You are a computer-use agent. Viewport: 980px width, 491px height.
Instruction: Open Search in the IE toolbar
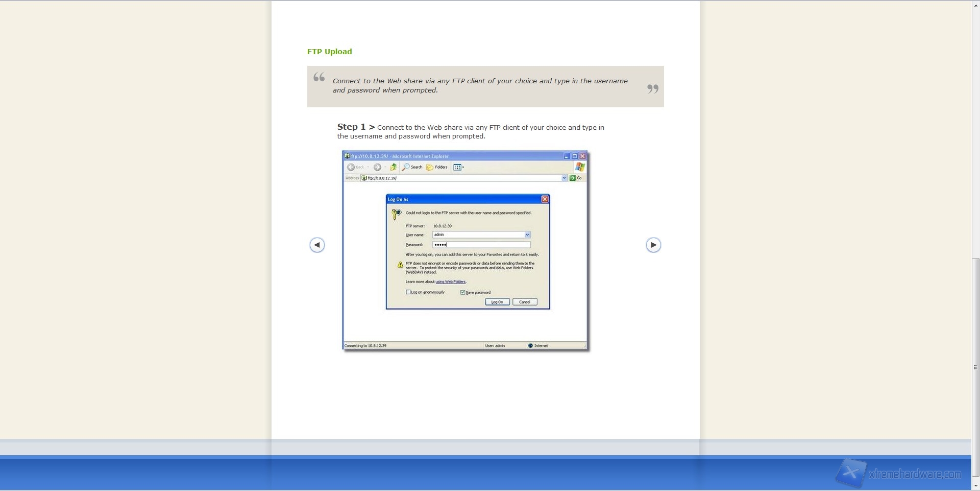click(412, 167)
